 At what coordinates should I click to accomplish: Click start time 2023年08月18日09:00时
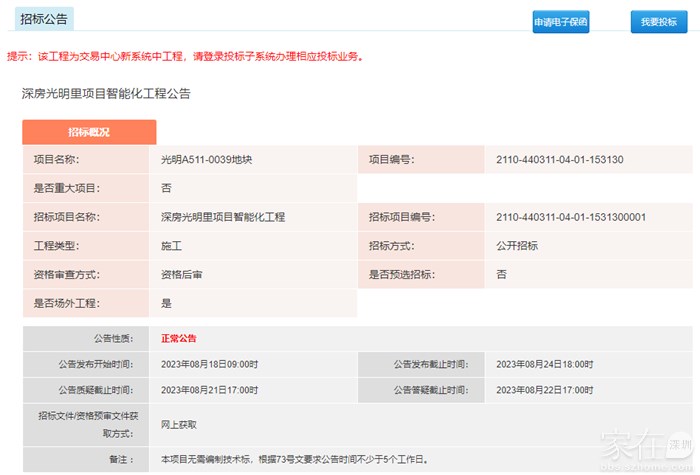pos(209,364)
